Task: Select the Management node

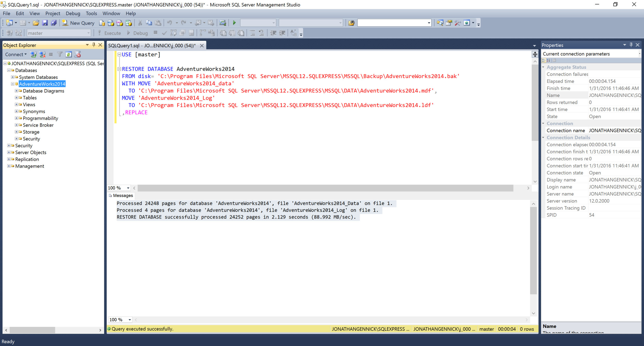Action: 30,166
